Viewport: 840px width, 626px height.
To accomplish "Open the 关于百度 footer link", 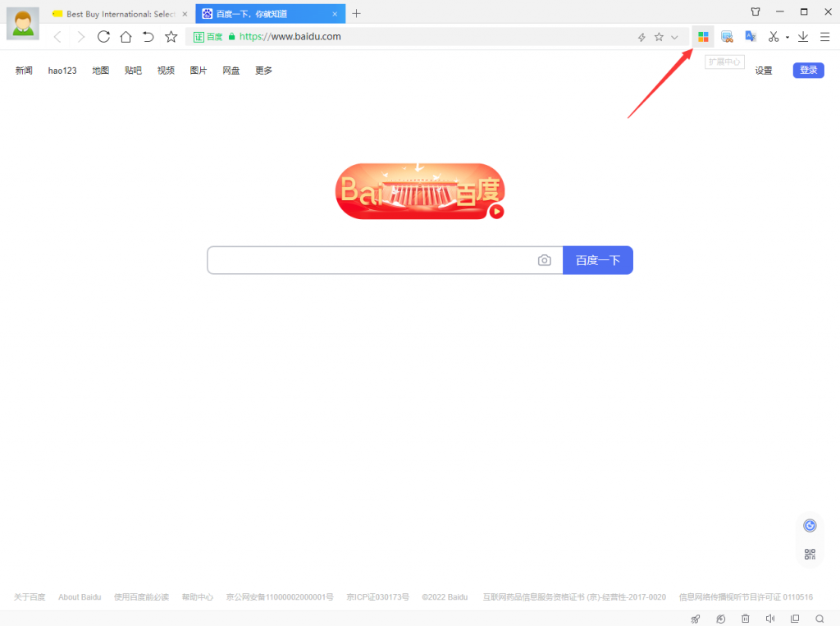I will (30, 597).
